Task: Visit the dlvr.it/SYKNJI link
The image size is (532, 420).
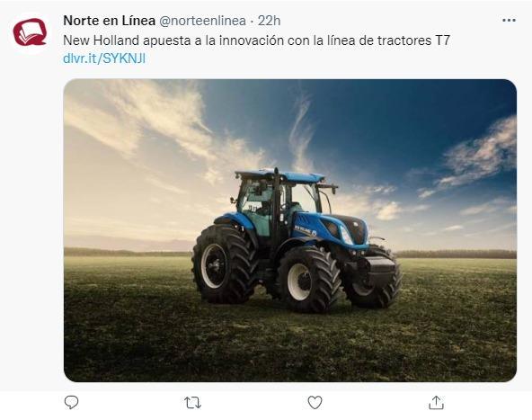Action: [104, 58]
